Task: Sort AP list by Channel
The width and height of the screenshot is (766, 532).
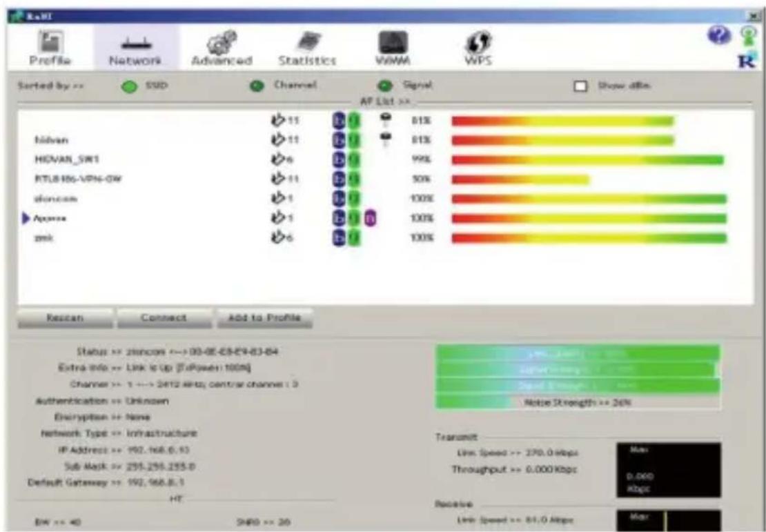Action: click(257, 86)
